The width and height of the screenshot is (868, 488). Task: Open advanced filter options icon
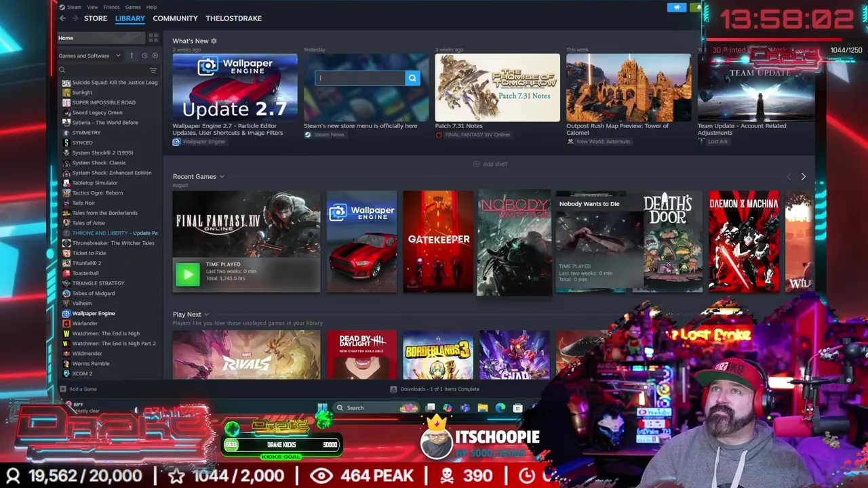pyautogui.click(x=153, y=70)
